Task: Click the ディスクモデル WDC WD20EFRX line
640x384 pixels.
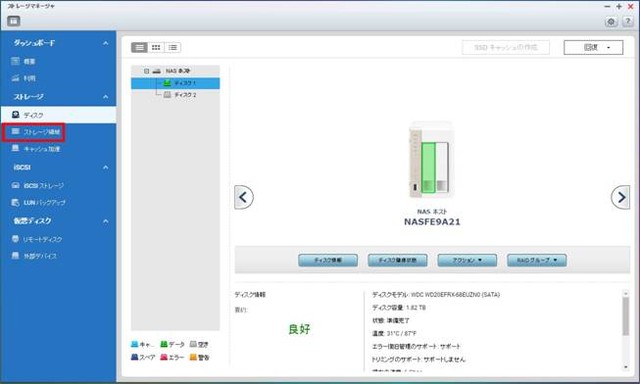Action: coord(436,295)
